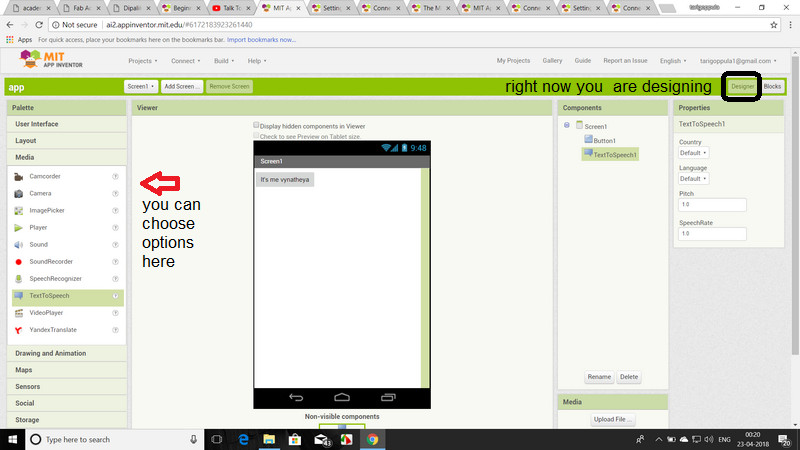Open File Explorer from the taskbar
The width and height of the screenshot is (800, 450).
click(x=269, y=439)
